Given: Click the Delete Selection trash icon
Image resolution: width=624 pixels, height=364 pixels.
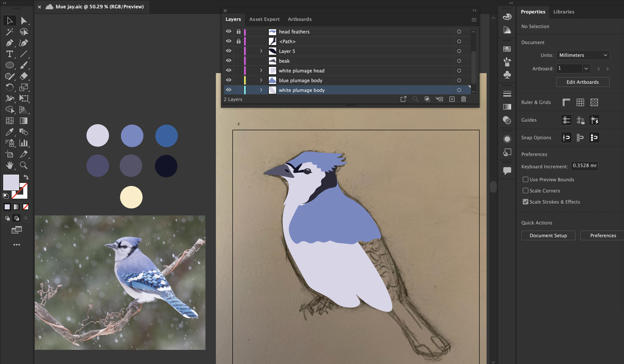Looking at the screenshot, I should (x=464, y=99).
